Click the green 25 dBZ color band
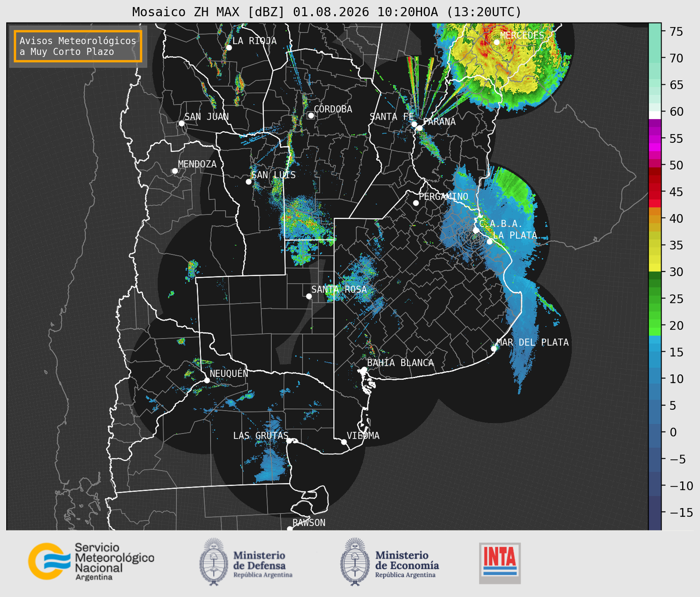 click(655, 299)
